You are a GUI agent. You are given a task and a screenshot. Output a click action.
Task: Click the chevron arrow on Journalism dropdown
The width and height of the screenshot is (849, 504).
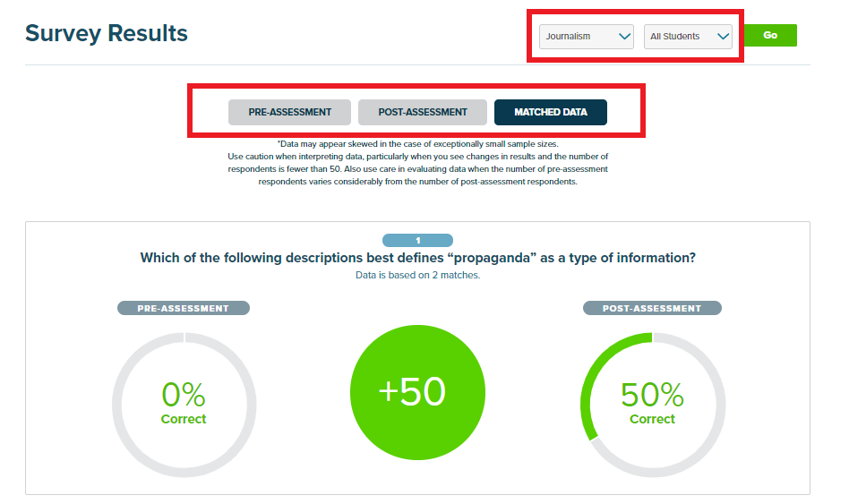pyautogui.click(x=624, y=37)
